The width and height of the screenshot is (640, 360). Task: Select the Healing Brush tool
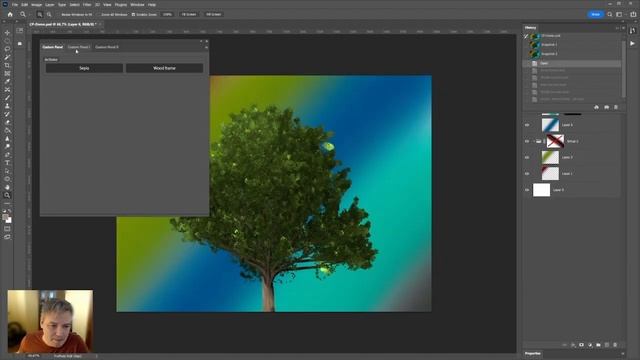(7, 90)
